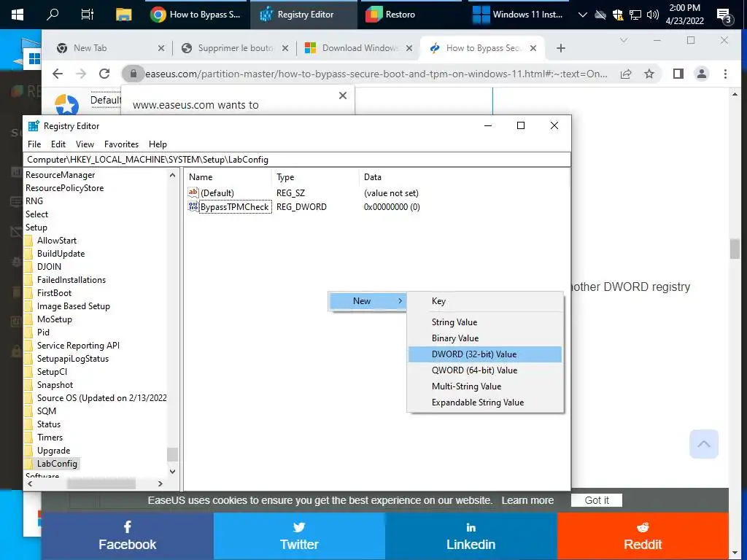This screenshot has width=747, height=560.
Task: Open Chrome side panel icon
Action: 678,74
